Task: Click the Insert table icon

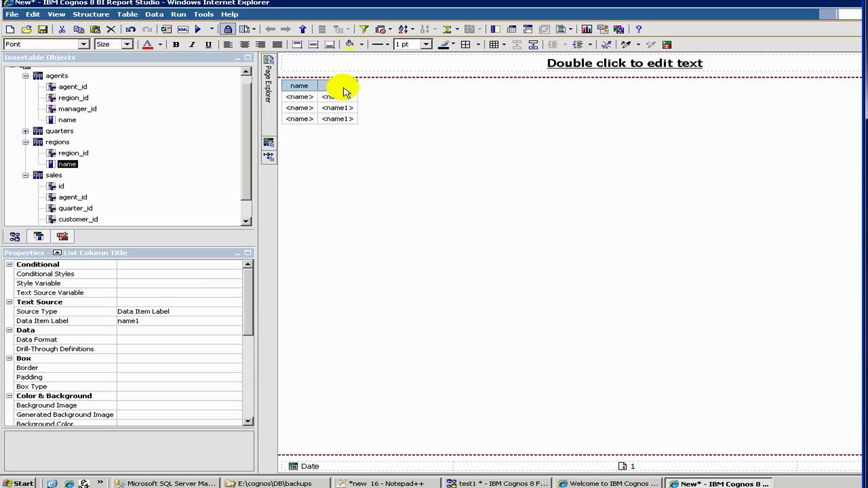Action: (x=494, y=45)
